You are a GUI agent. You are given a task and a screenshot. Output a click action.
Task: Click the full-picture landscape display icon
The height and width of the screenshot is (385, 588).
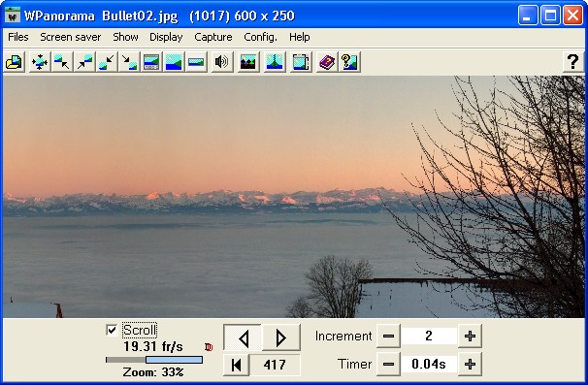click(x=174, y=62)
